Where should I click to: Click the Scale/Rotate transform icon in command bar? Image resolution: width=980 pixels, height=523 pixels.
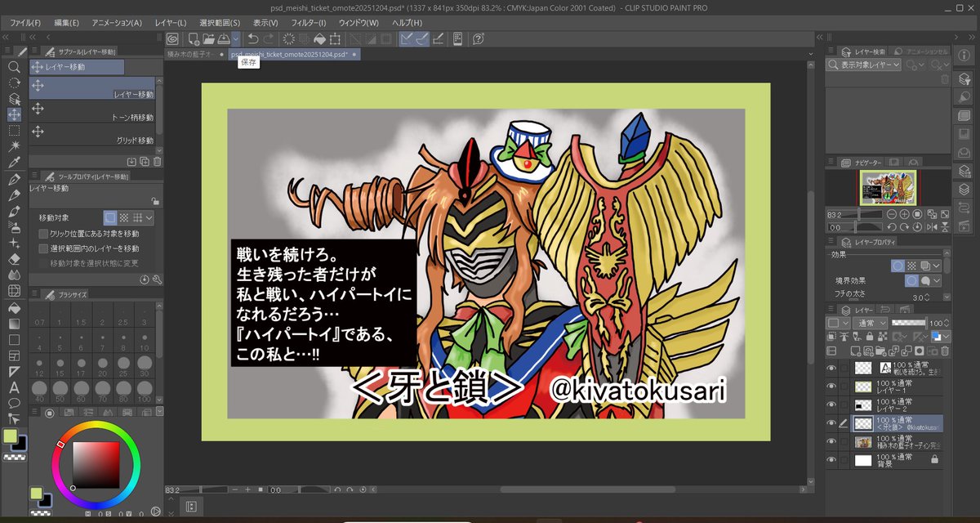(336, 38)
